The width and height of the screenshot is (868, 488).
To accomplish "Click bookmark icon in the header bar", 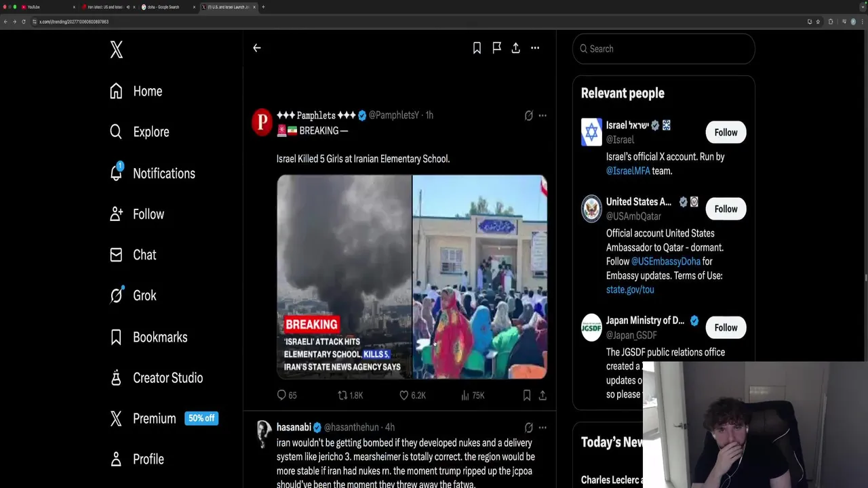I will point(477,48).
